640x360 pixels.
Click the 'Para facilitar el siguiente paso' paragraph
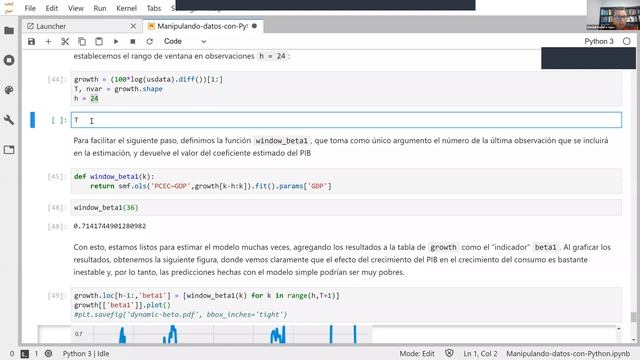point(341,147)
